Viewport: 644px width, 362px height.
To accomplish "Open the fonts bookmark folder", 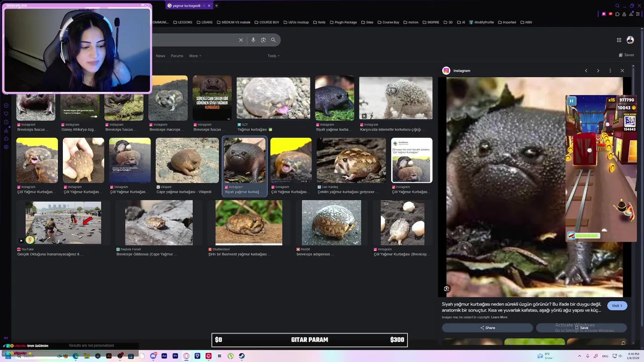I will pyautogui.click(x=319, y=22).
